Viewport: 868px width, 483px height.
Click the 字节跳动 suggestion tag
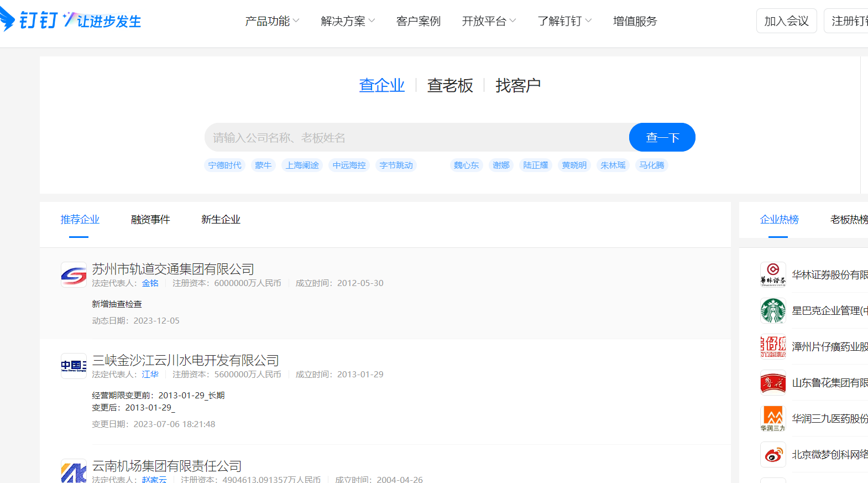coord(396,165)
